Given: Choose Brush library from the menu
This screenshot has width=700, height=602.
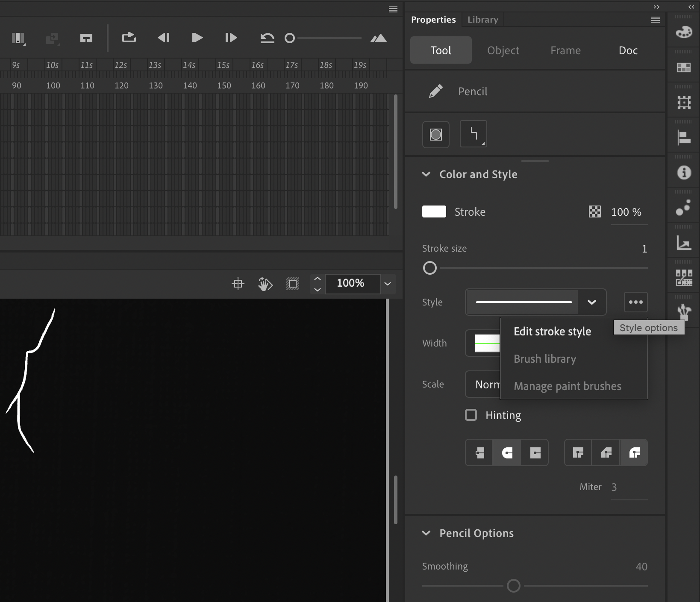Looking at the screenshot, I should click(545, 358).
